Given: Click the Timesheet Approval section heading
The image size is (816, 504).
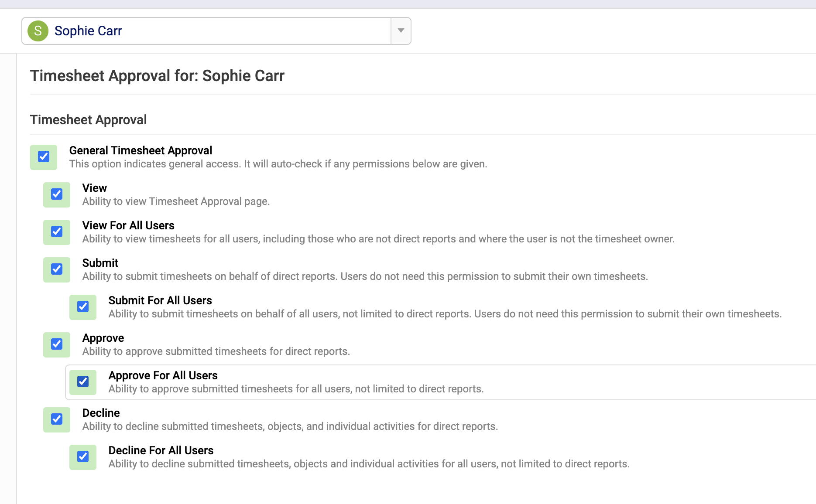Looking at the screenshot, I should 88,120.
